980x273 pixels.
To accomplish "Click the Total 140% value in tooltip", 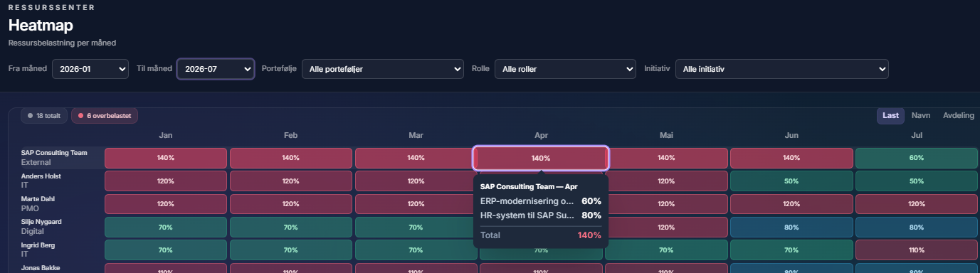I will point(589,235).
